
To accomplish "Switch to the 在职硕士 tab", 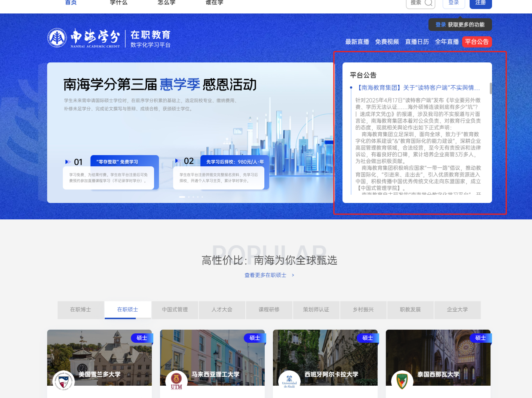I will 127,310.
